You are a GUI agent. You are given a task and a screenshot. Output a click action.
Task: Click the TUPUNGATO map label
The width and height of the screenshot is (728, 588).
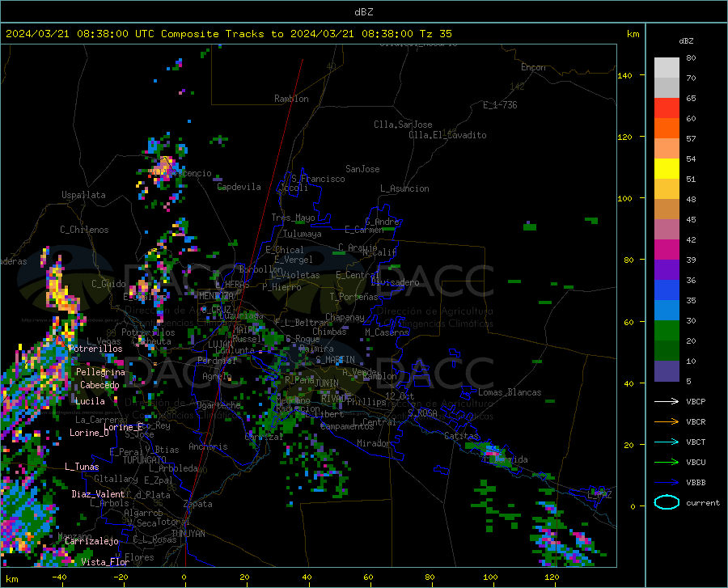(x=145, y=460)
